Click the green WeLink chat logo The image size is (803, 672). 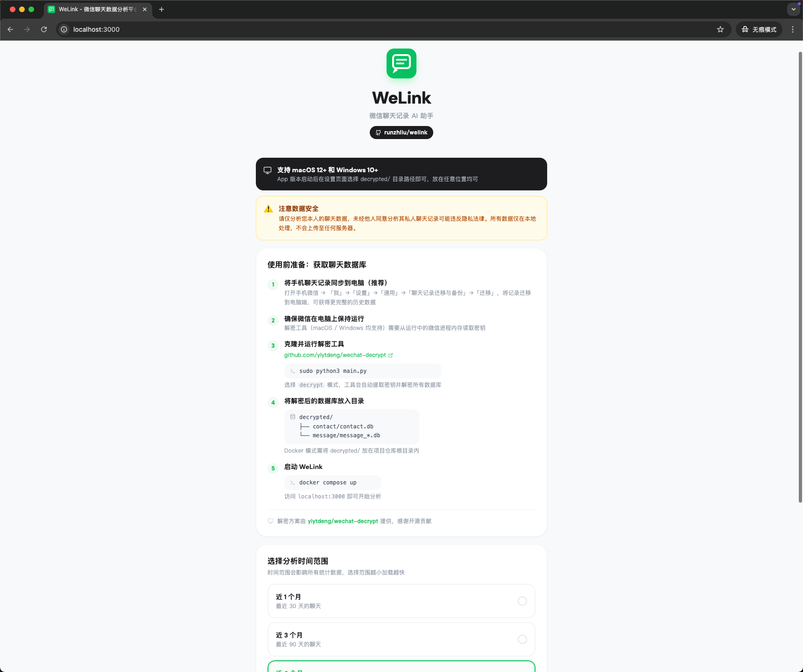click(401, 63)
